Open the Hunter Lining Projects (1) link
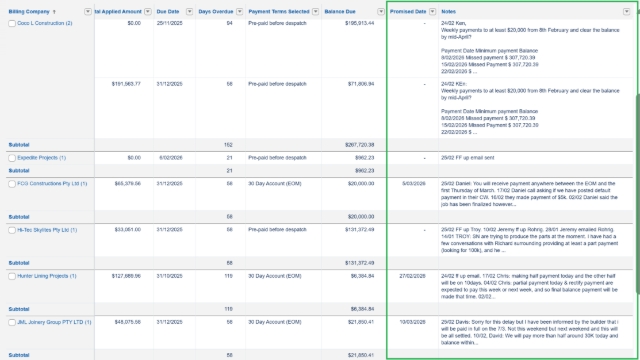The width and height of the screenshot is (640, 360). point(47,276)
